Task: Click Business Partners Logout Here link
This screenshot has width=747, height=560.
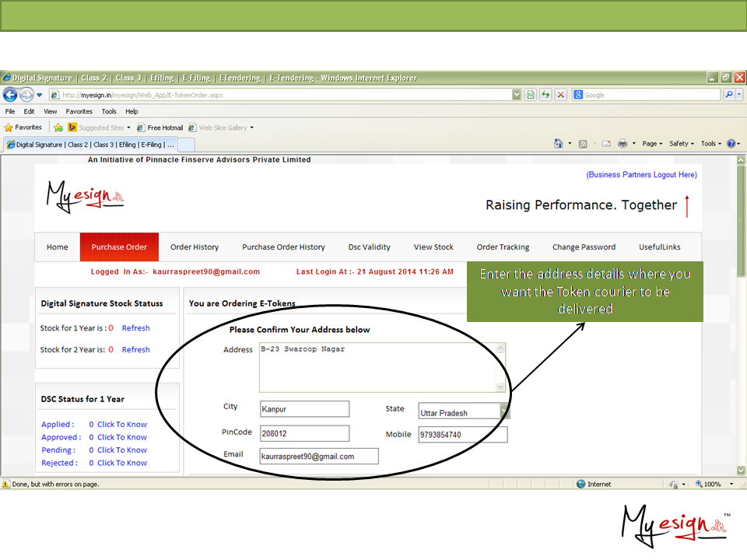Action: pyautogui.click(x=641, y=175)
